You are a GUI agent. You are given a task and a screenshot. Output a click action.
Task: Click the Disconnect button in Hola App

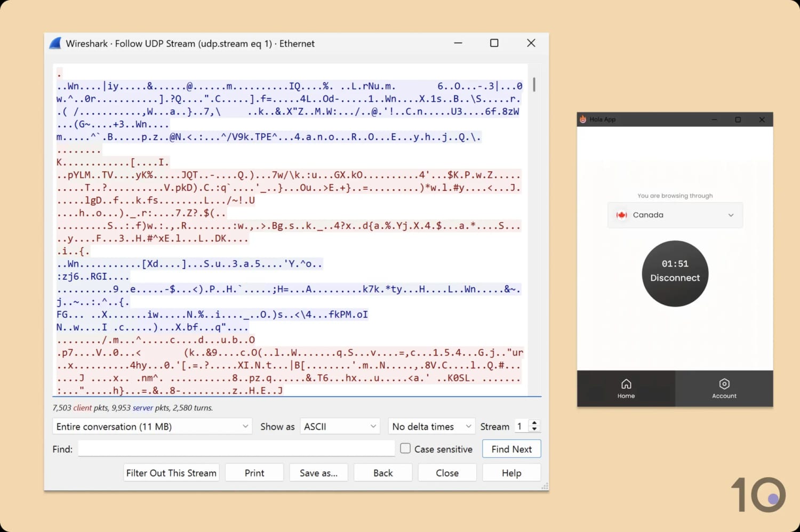(x=675, y=273)
